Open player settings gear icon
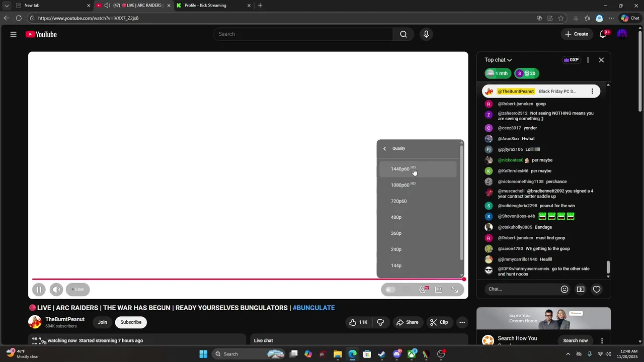 (x=423, y=290)
